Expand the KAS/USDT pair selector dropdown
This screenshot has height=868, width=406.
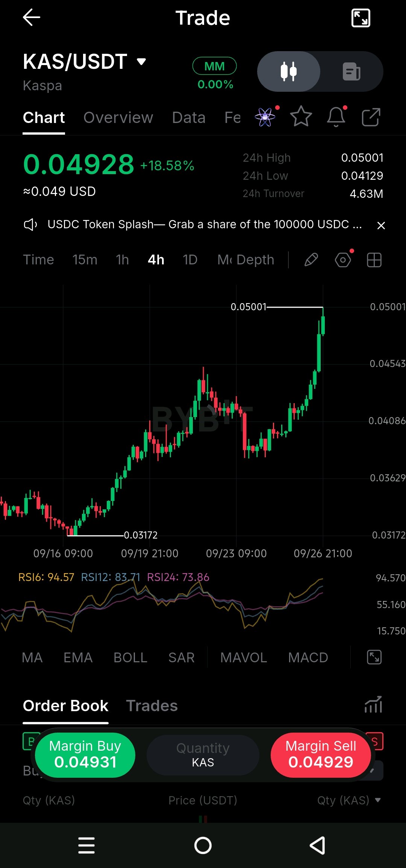click(x=141, y=62)
